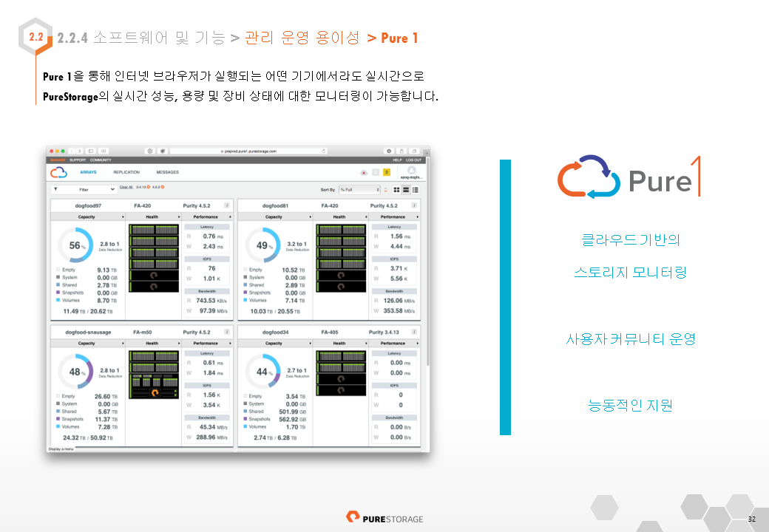The height and width of the screenshot is (532, 769).
Task: Select the COMMUNITY top menu item
Action: (101, 160)
